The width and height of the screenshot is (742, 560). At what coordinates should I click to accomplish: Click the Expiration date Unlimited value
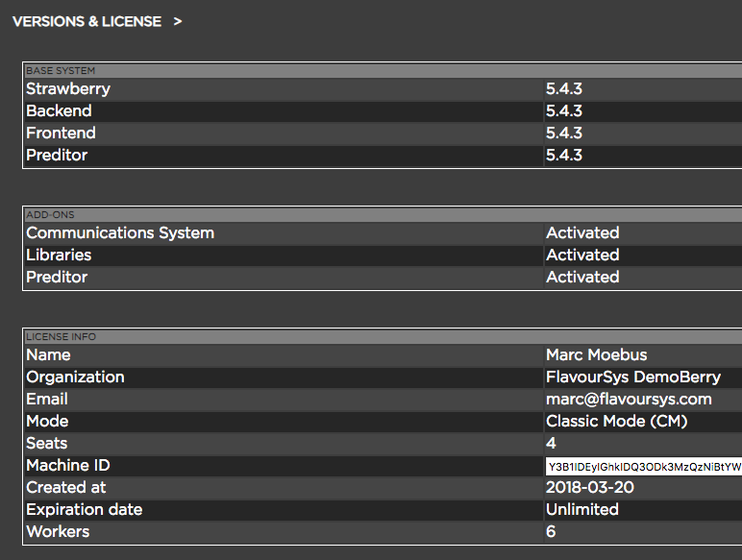581,510
